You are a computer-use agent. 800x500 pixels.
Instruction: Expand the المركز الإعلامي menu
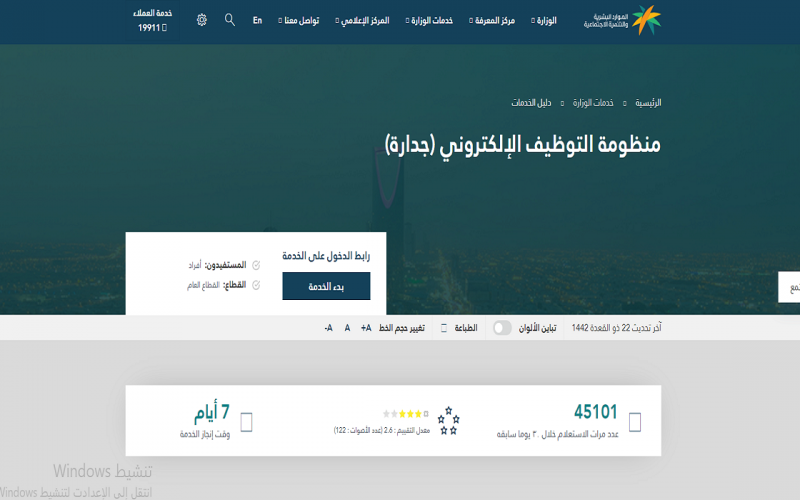point(362,20)
